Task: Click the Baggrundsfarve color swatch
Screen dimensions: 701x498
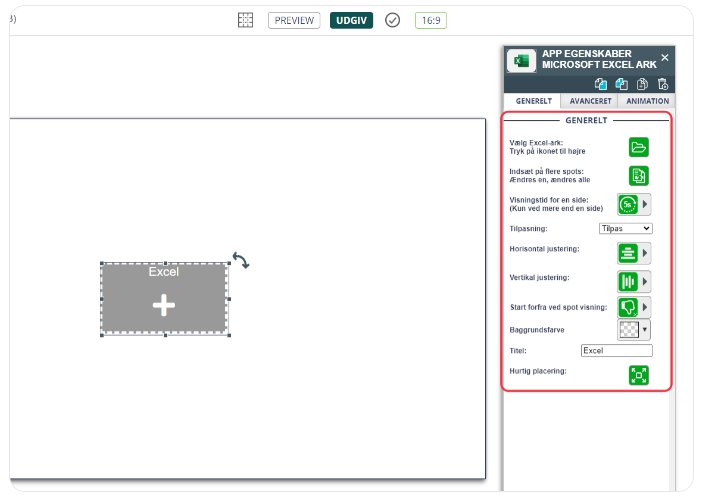Action: (x=629, y=330)
